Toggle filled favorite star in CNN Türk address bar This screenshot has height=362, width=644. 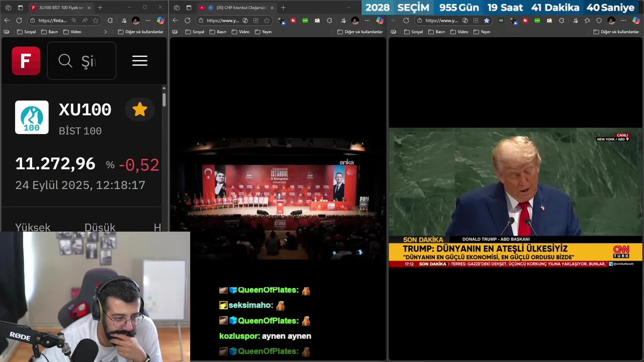[x=487, y=20]
